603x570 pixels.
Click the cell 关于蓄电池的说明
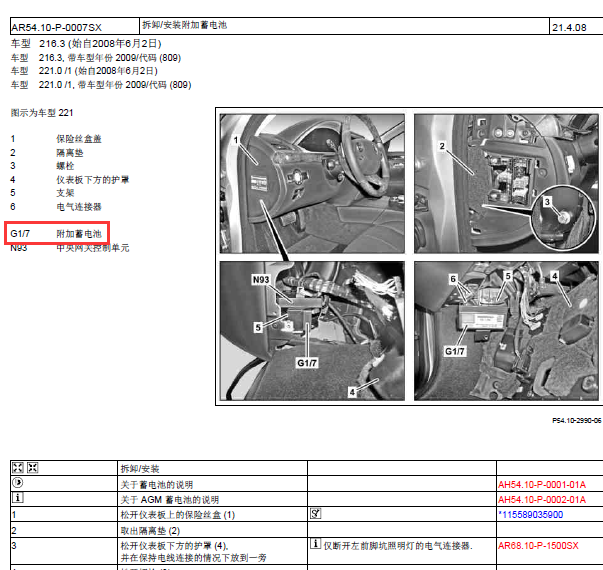coord(157,485)
